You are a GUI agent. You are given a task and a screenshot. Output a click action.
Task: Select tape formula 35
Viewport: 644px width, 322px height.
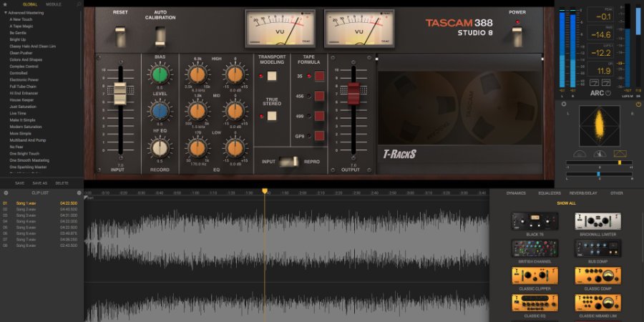[x=319, y=76]
